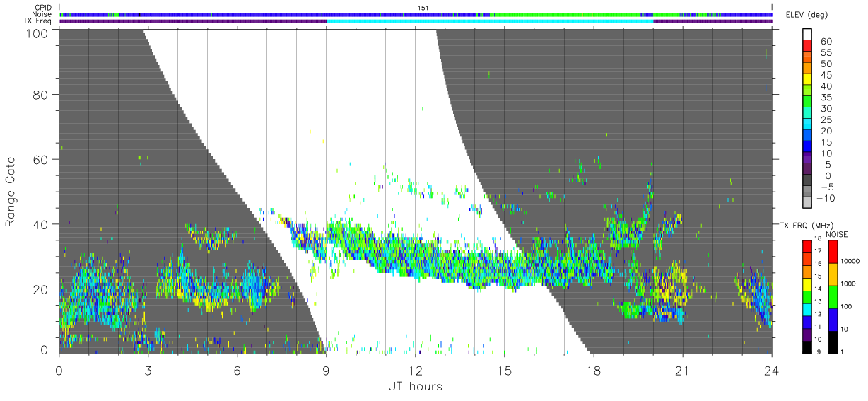Viewport: 868px width, 401px height.
Task: Click the white top swatch of the ELEV colorbar
Action: tap(808, 35)
